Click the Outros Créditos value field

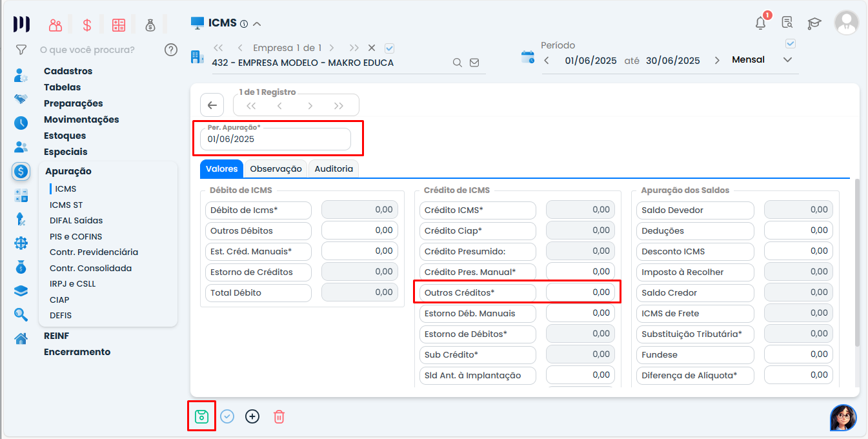580,292
